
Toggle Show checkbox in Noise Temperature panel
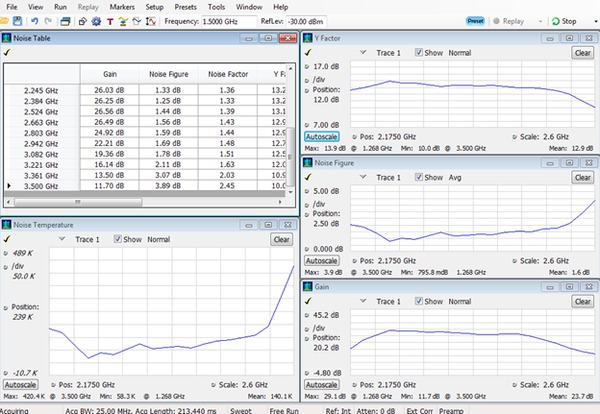[120, 240]
